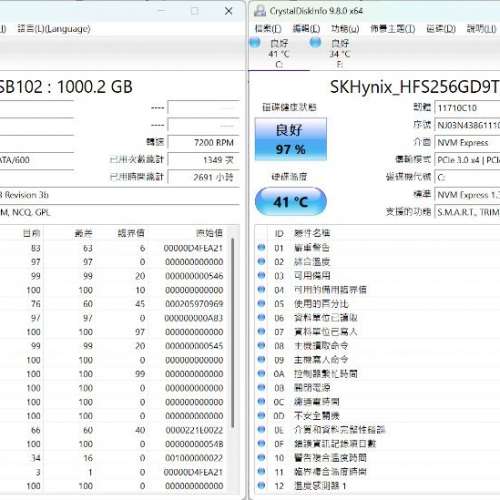Select the E: drive status orb
This screenshot has height=500, width=500.
click(x=315, y=42)
